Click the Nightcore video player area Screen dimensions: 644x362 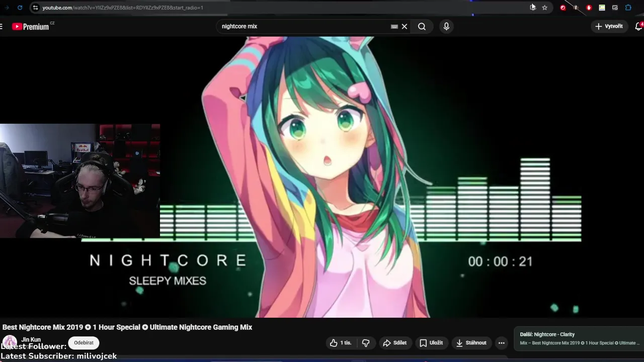[x=322, y=177]
